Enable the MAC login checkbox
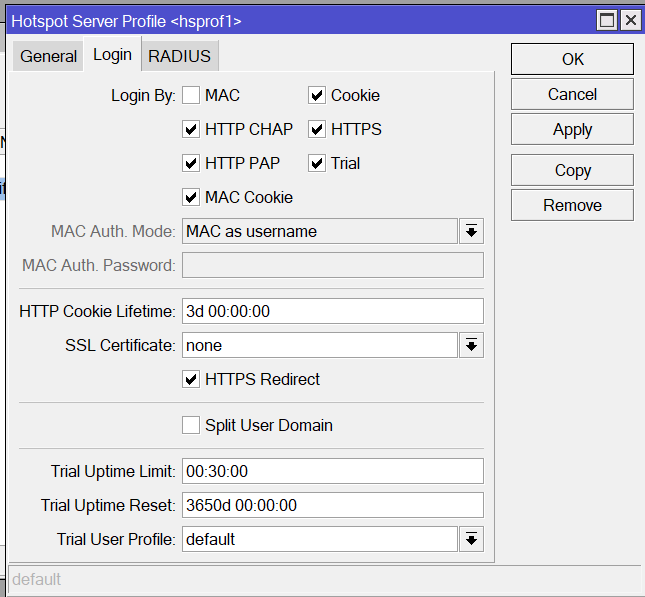645x597 pixels. (191, 96)
